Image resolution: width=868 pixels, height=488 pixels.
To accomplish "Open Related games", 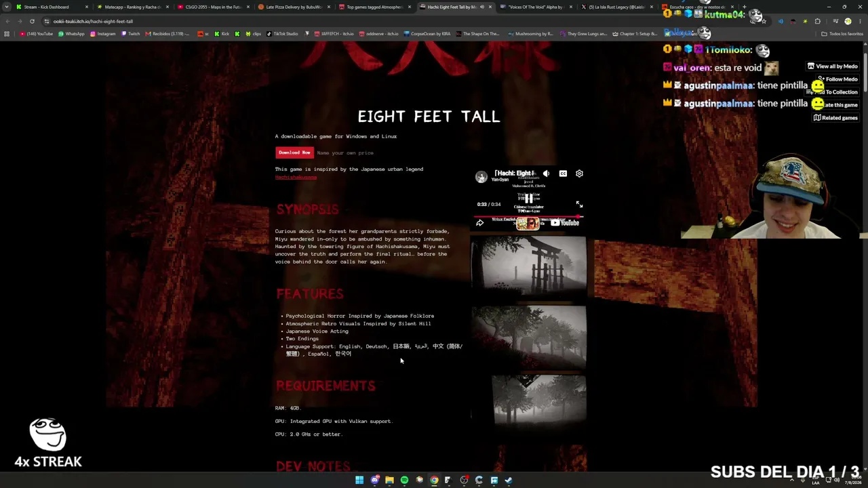I will click(x=836, y=118).
